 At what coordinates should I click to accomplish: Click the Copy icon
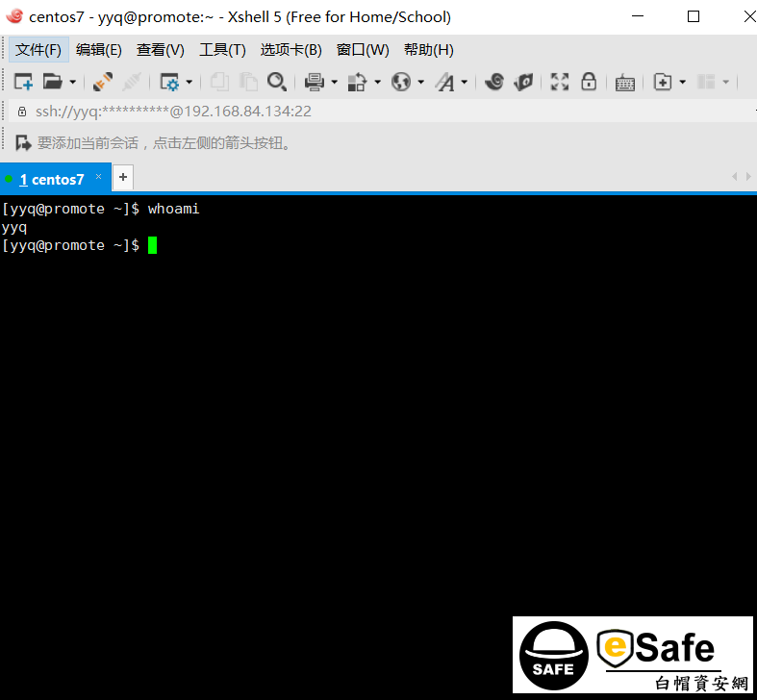[x=219, y=82]
